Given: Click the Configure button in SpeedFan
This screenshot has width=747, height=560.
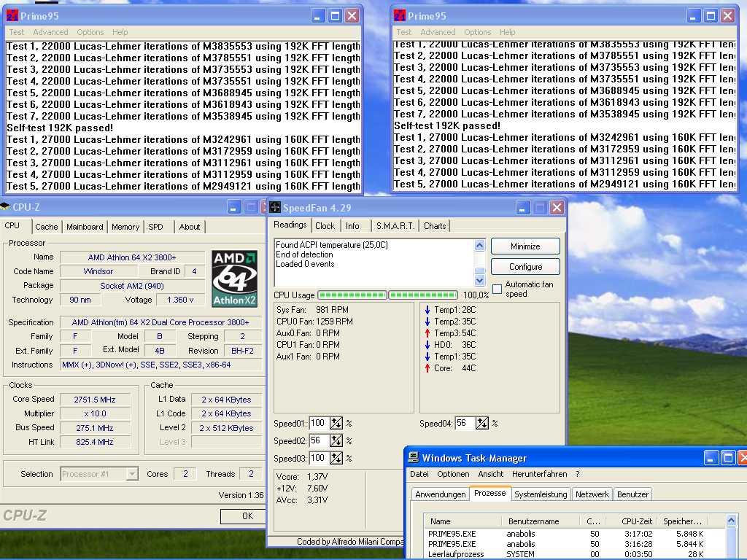Looking at the screenshot, I should point(525,267).
